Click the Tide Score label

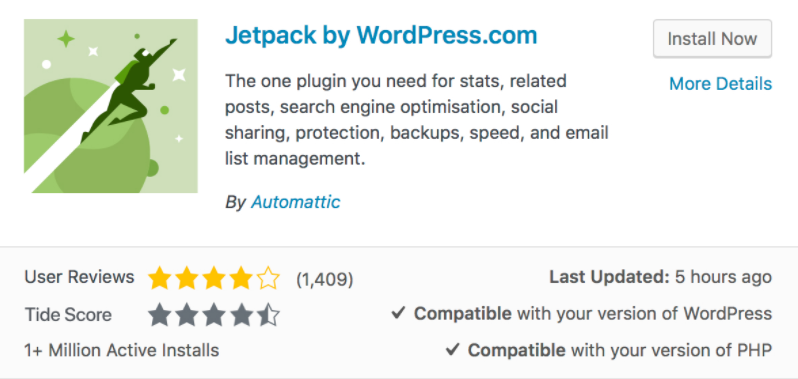click(68, 314)
